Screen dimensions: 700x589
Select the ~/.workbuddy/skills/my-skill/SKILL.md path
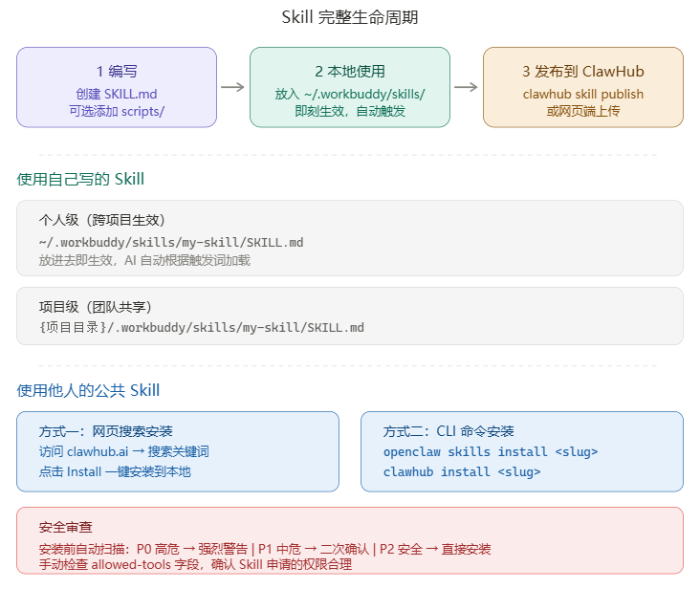(x=171, y=242)
